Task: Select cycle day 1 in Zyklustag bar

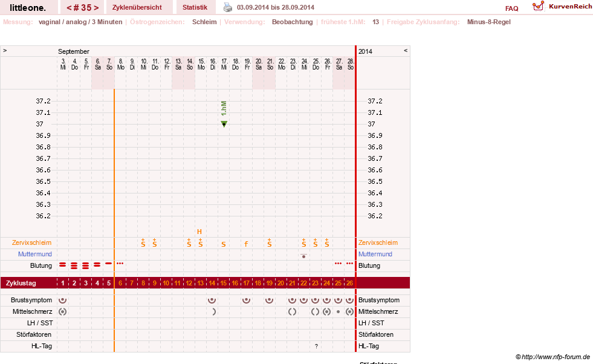Action: 63,283
